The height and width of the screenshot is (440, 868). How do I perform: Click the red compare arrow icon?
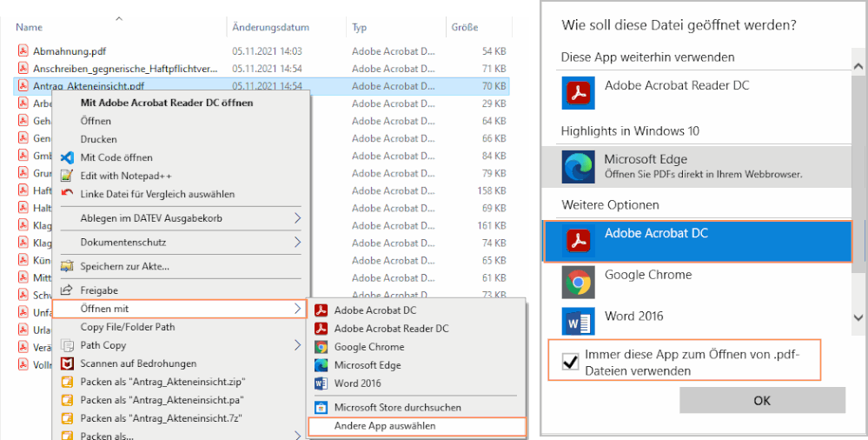click(67, 193)
